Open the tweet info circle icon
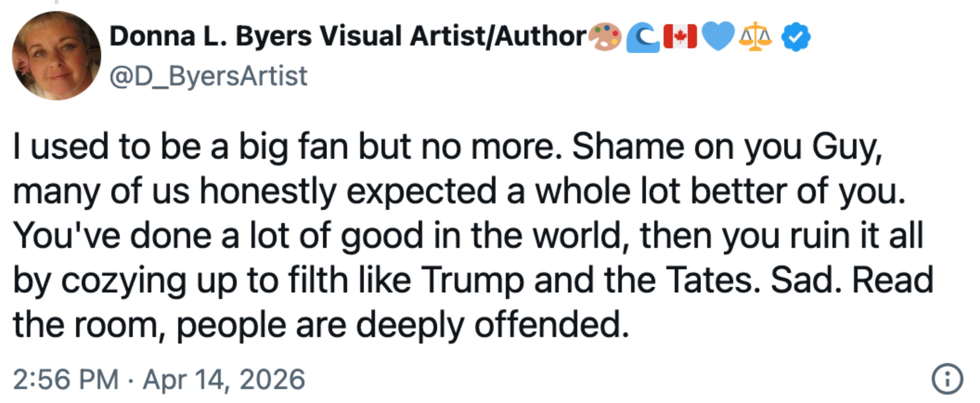980x403 pixels. coord(947,379)
